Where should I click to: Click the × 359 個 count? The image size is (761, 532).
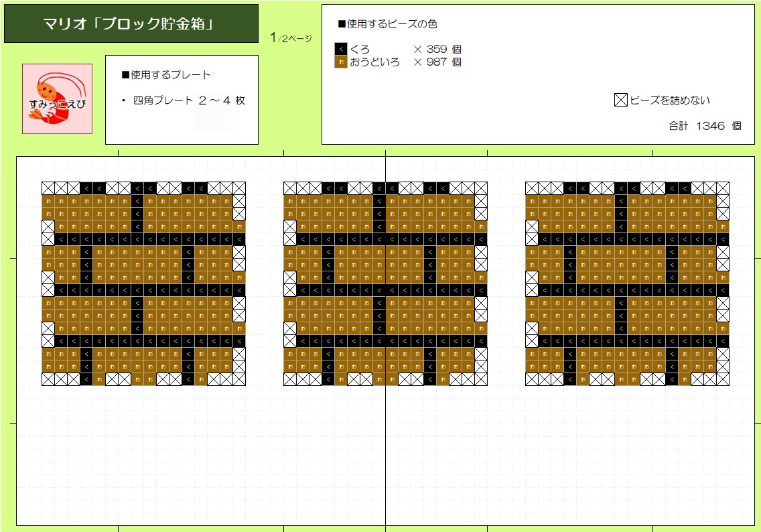tap(437, 49)
